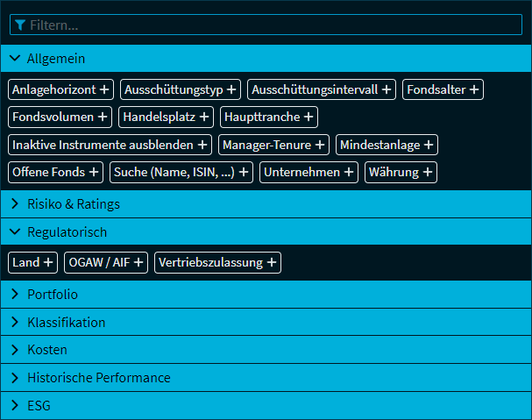Click the Filtern search input field
This screenshot has width=532, height=420.
point(272,25)
